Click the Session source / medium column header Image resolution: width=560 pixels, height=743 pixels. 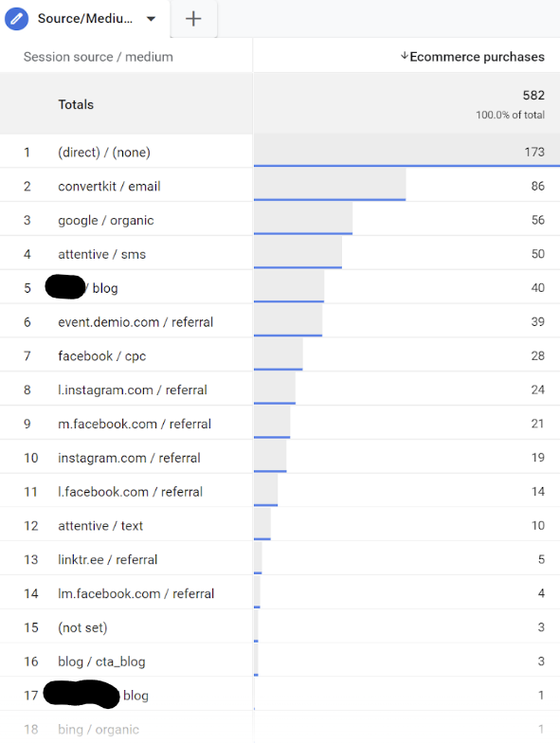click(99, 57)
